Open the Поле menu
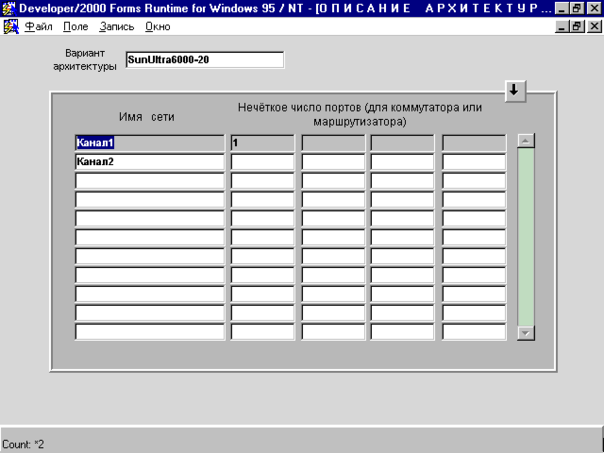The height and width of the screenshot is (453, 604). [76, 27]
